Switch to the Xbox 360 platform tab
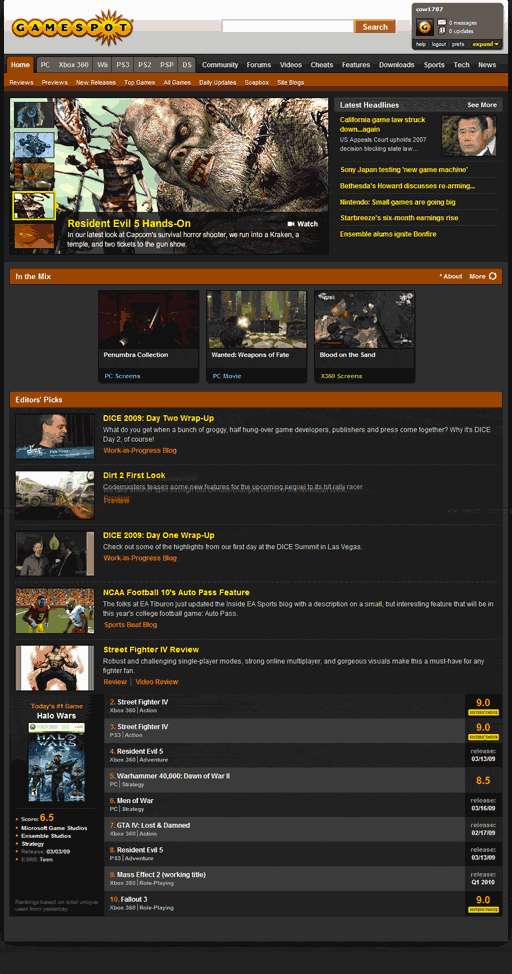512x974 pixels. coord(73,65)
